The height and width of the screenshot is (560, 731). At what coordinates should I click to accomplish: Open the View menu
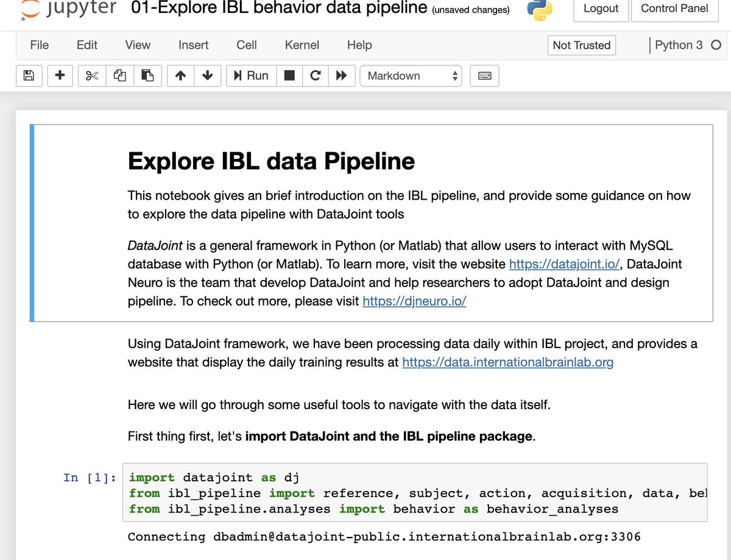[x=138, y=45]
